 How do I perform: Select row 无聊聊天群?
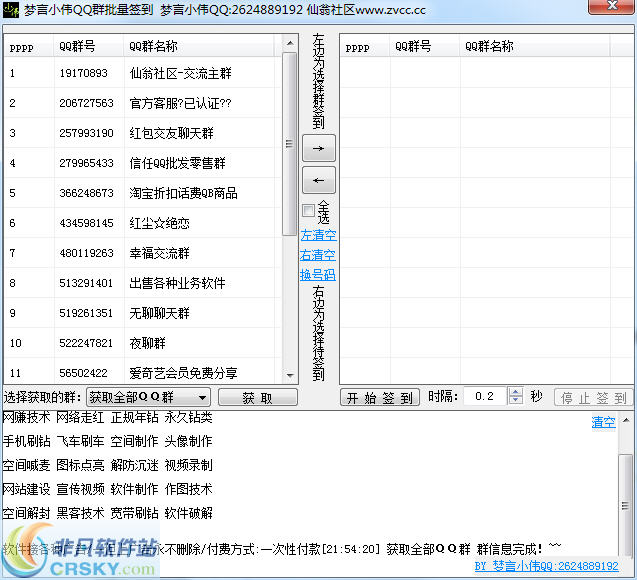[x=142, y=313]
